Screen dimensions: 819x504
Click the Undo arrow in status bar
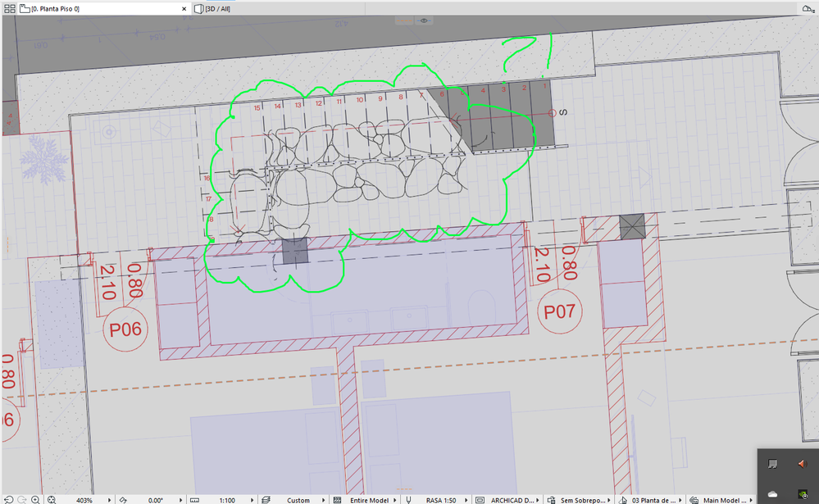(8, 500)
